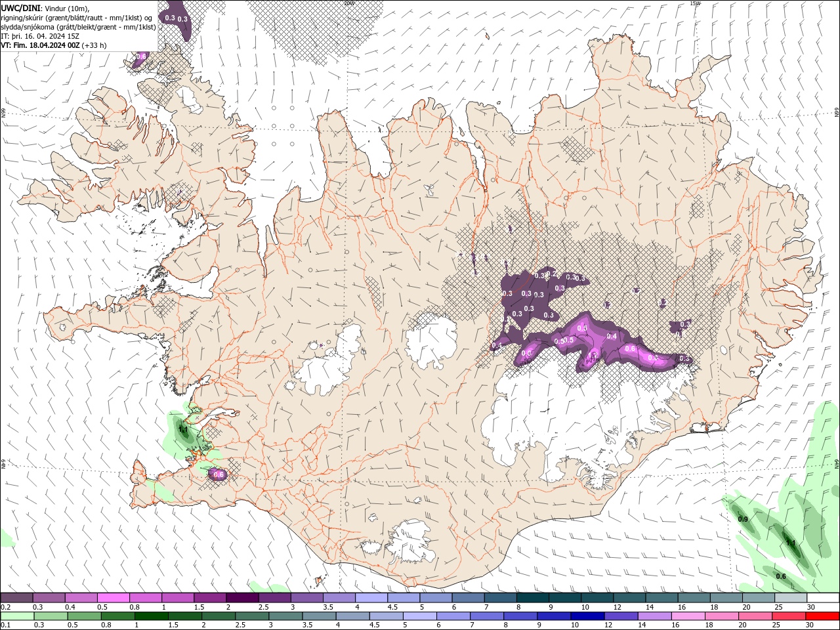This screenshot has width=840, height=630.
Task: Click the "1.1" rain value near Reykjavík
Action: coord(183,430)
